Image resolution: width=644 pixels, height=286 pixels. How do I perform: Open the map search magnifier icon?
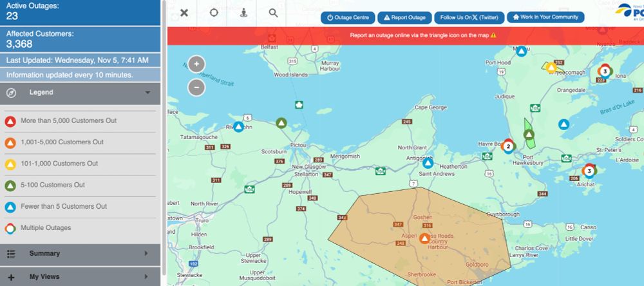tap(274, 13)
